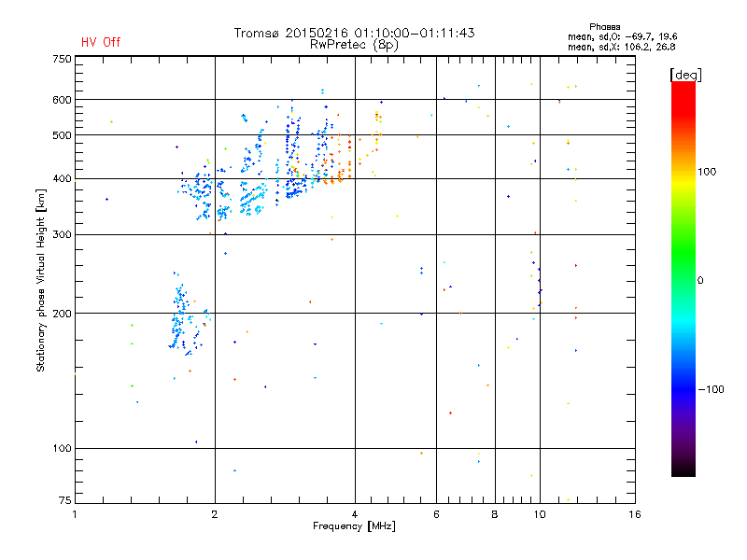Click the '-100' colorbar tick label
Screen dimensions: 747x560
[711, 389]
